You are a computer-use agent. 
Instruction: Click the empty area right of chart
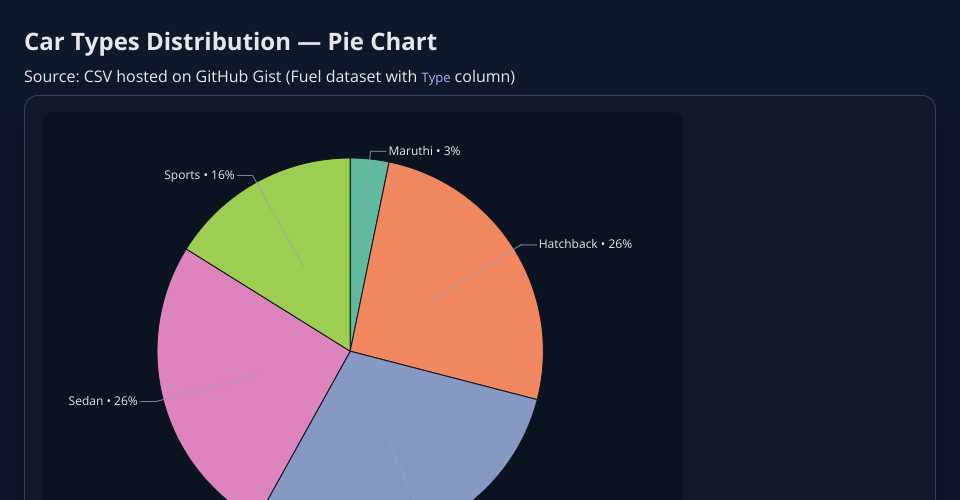click(810, 300)
